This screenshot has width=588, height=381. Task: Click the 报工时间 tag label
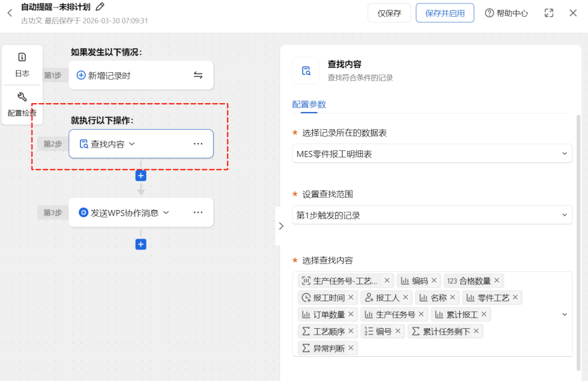(329, 297)
